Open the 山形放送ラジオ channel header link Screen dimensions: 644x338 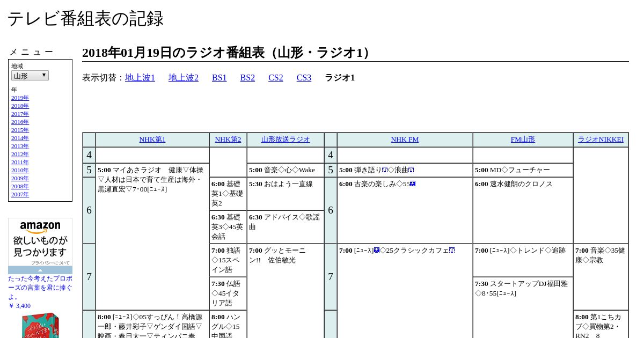[286, 139]
